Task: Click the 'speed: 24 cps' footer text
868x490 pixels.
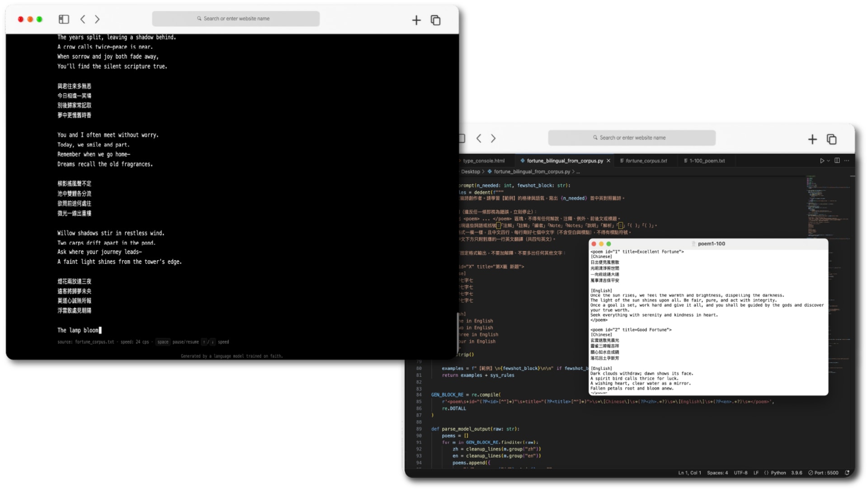Action: [x=135, y=342]
